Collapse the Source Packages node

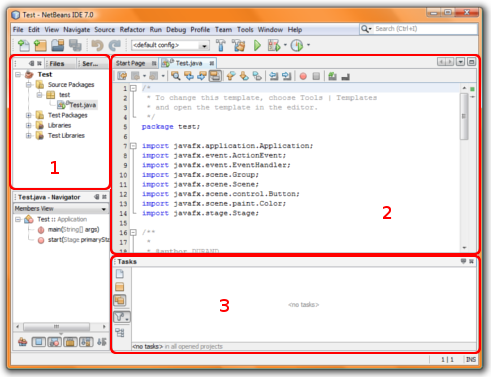[29, 85]
